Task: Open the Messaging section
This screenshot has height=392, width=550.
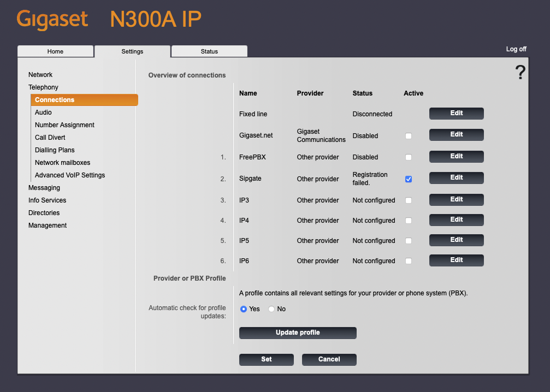Action: pos(44,188)
